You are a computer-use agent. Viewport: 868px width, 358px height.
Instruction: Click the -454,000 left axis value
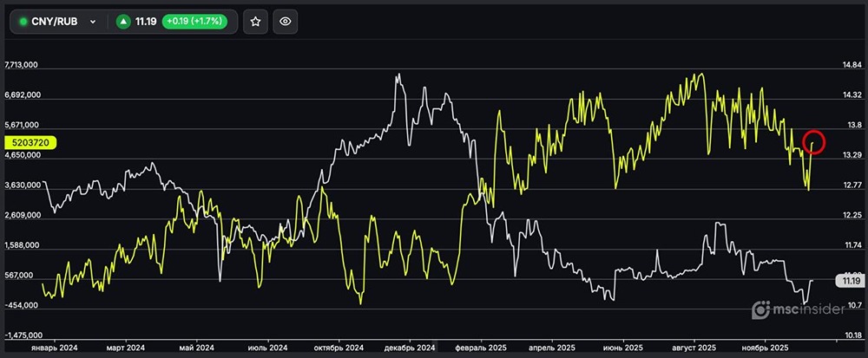23,305
